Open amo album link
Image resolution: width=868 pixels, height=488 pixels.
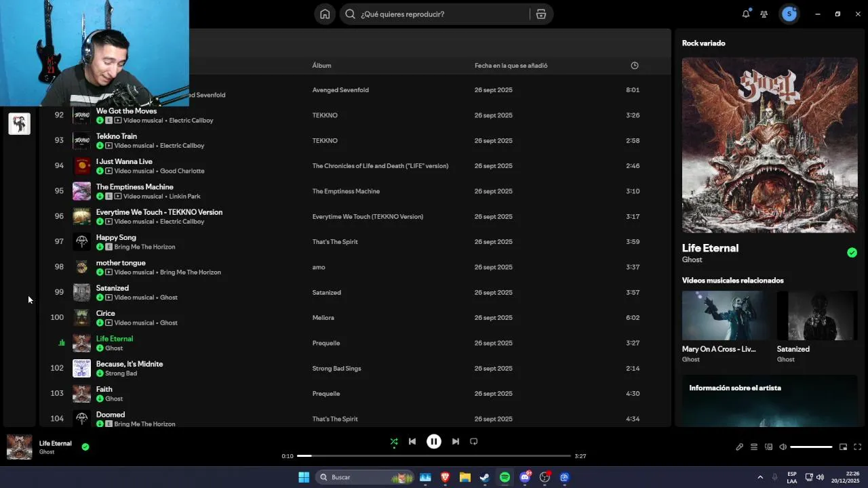click(x=319, y=267)
